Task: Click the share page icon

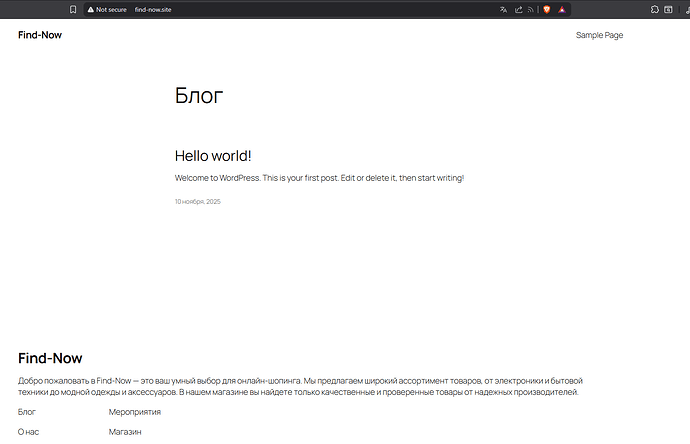Action: coord(518,9)
